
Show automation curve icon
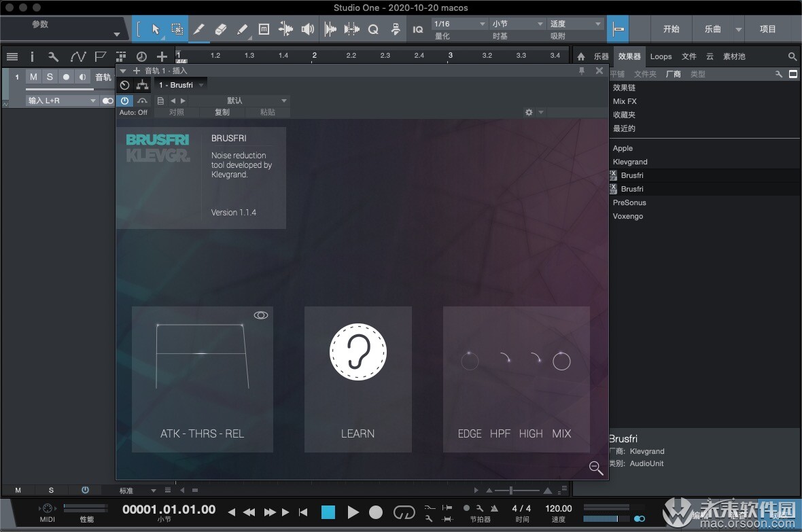click(x=77, y=56)
